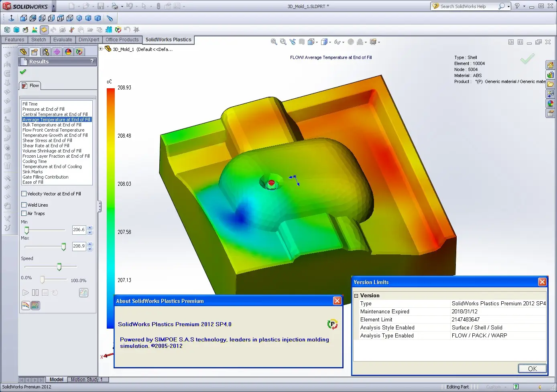Open the PropertyManager tab icon

[35, 52]
